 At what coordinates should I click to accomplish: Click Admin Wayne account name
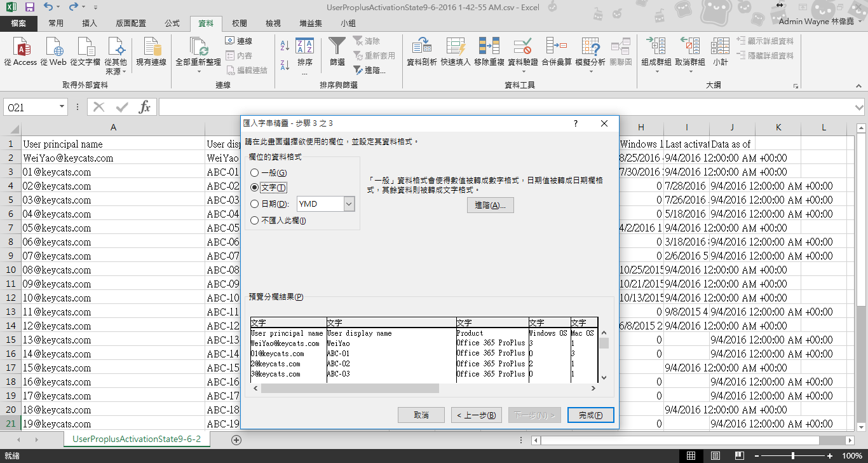815,22
